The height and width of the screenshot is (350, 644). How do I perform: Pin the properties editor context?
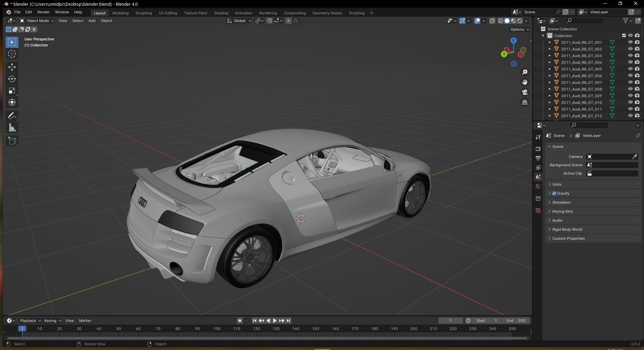tap(638, 136)
